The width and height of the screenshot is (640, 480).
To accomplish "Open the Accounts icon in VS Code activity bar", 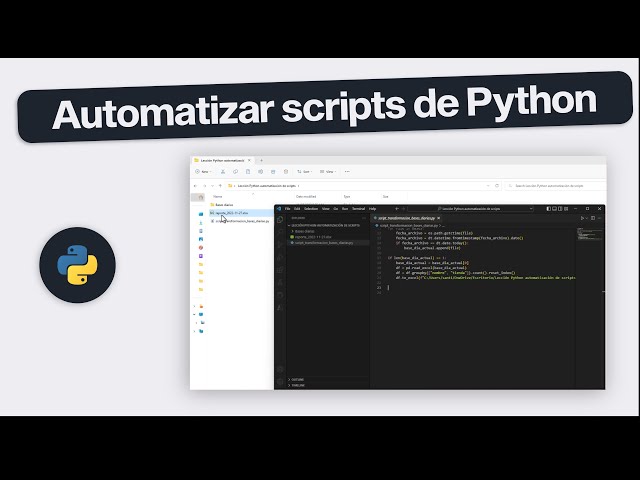I will click(x=280, y=369).
